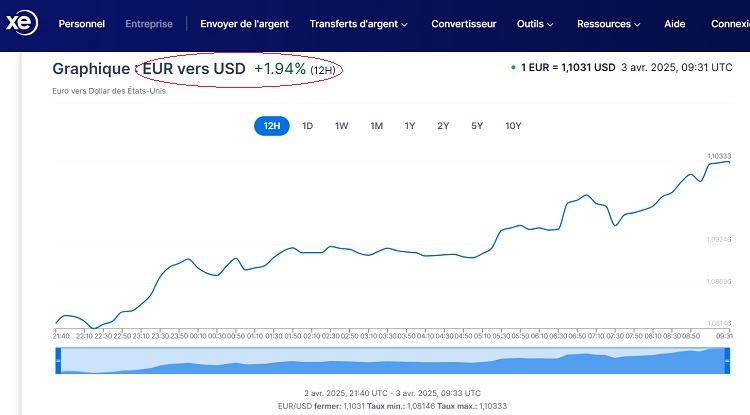This screenshot has width=750, height=415.
Task: Select the 1M chart range
Action: coord(376,126)
